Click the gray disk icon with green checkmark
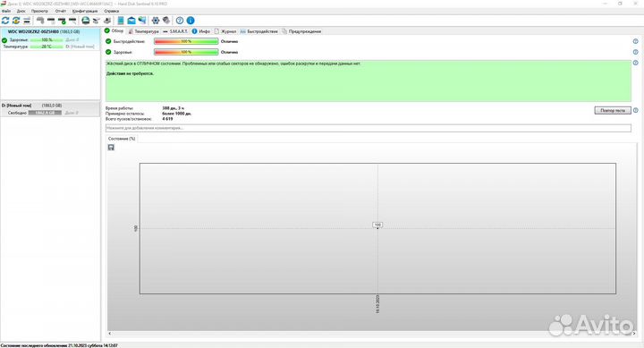 [x=62, y=21]
